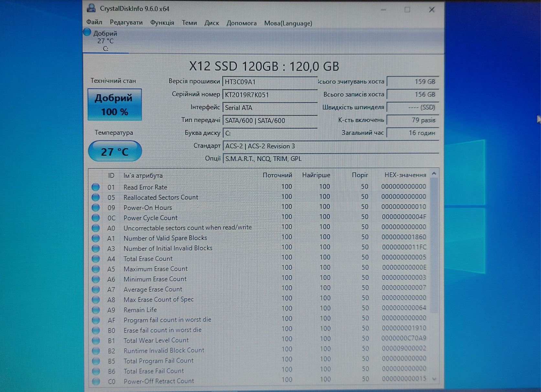Viewport: 541px width, 392px height.
Task: Click the Поріг column header
Action: [x=360, y=175]
